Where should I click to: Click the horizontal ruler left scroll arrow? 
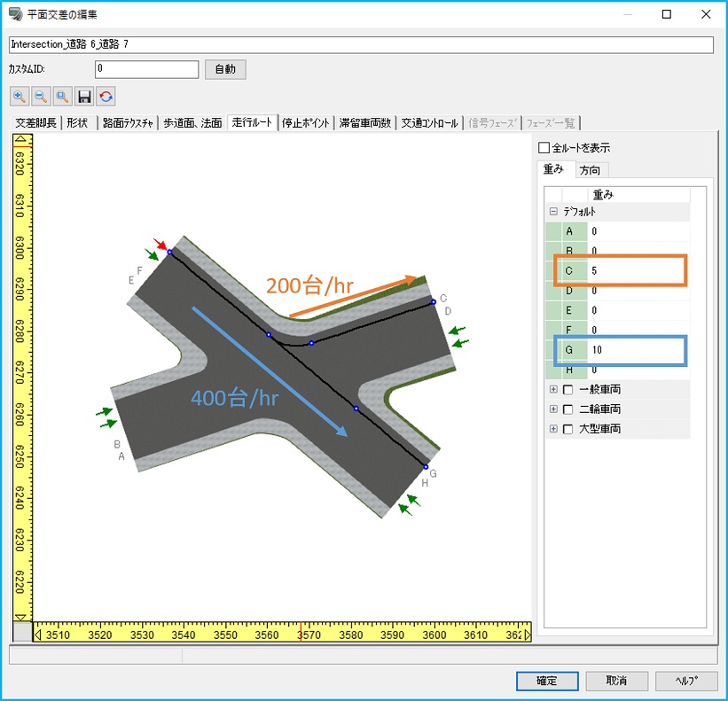[37, 634]
